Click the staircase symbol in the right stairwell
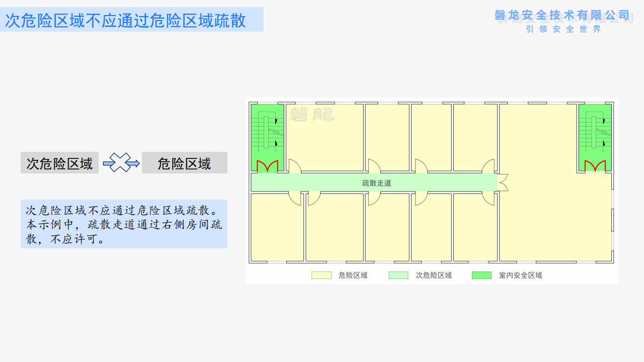Viewport: 644px width, 362px height. point(595,133)
